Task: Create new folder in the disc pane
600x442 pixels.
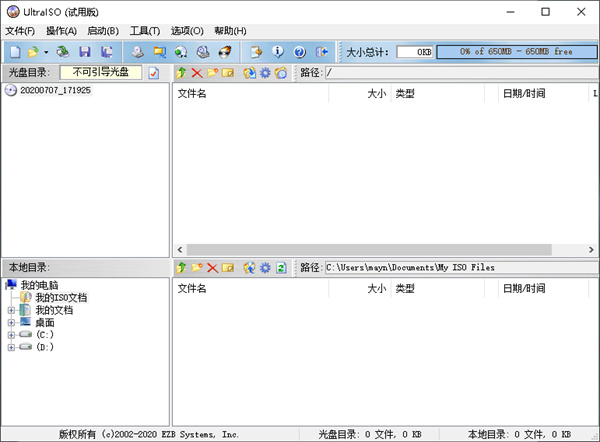Action: [x=213, y=72]
